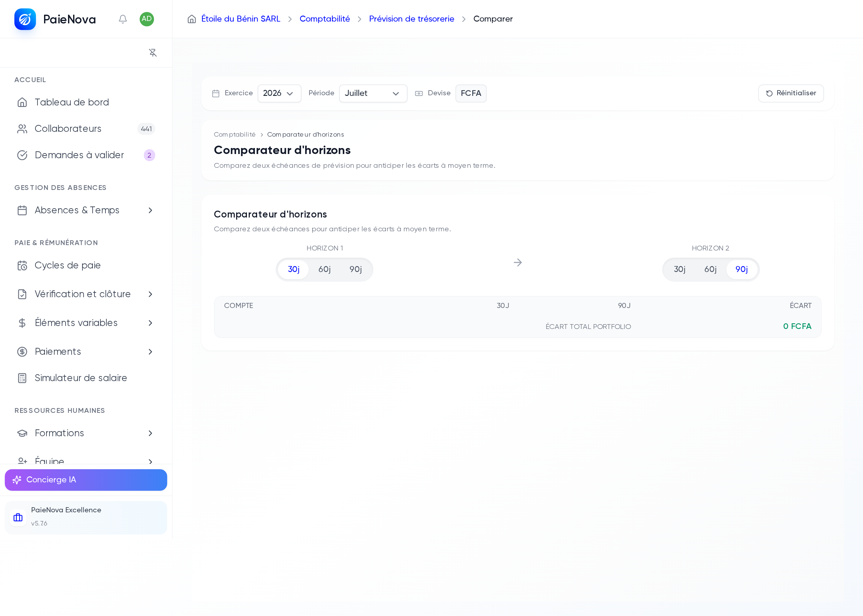Expand the Éléments variables chevron
This screenshot has height=616, width=863.
[x=151, y=323]
